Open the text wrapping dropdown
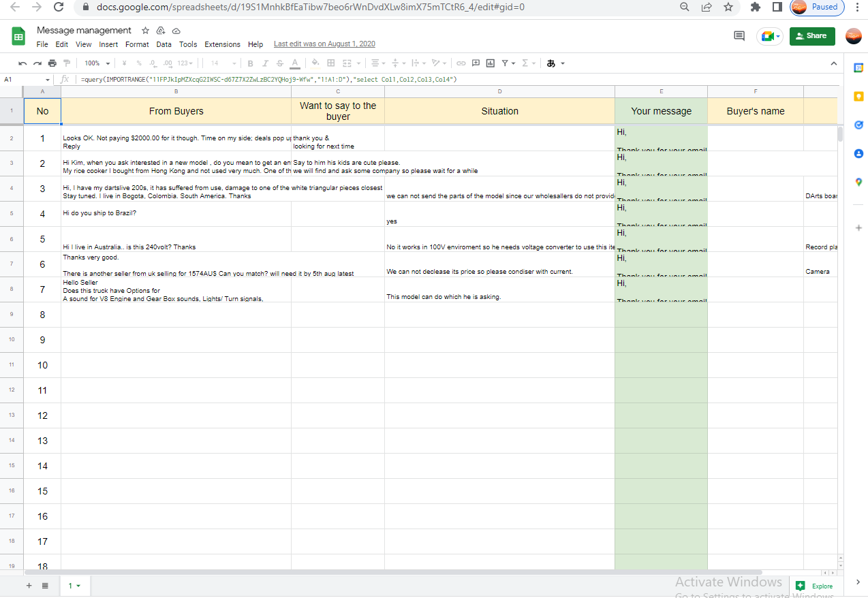The image size is (868, 598). (x=417, y=63)
